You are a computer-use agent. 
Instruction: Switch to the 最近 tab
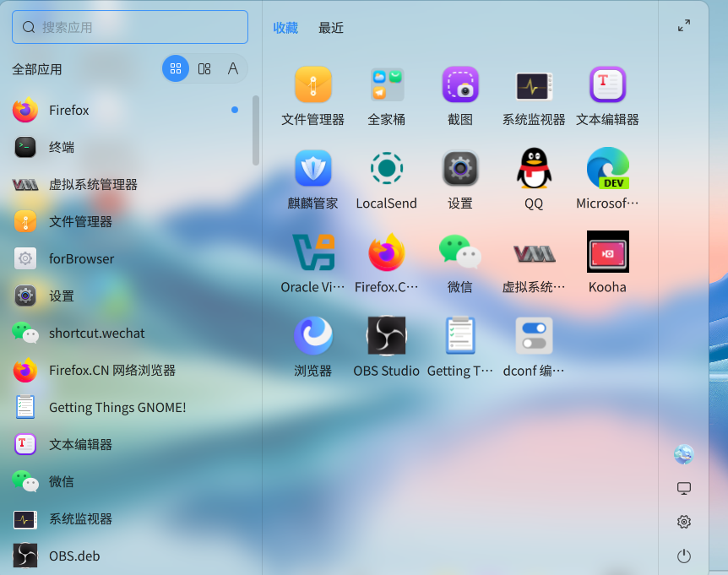[331, 28]
